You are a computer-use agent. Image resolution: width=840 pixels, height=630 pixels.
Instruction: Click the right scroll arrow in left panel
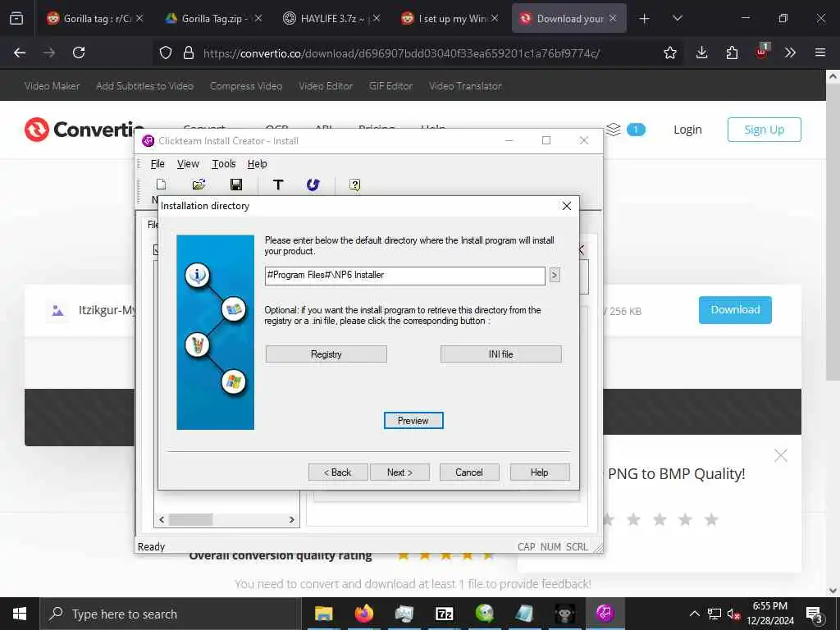click(291, 519)
